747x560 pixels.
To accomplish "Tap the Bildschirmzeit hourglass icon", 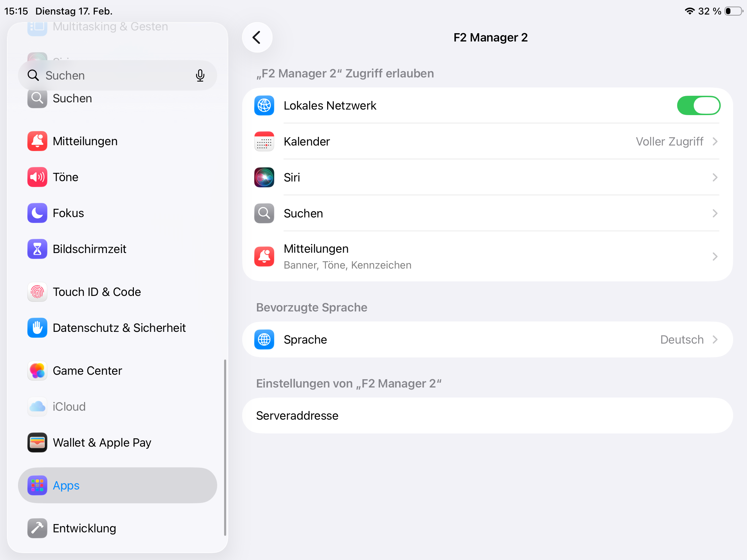I will [x=37, y=249].
